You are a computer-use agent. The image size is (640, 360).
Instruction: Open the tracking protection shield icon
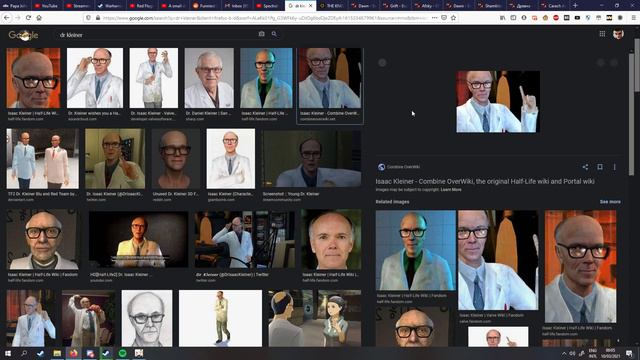pos(88,18)
